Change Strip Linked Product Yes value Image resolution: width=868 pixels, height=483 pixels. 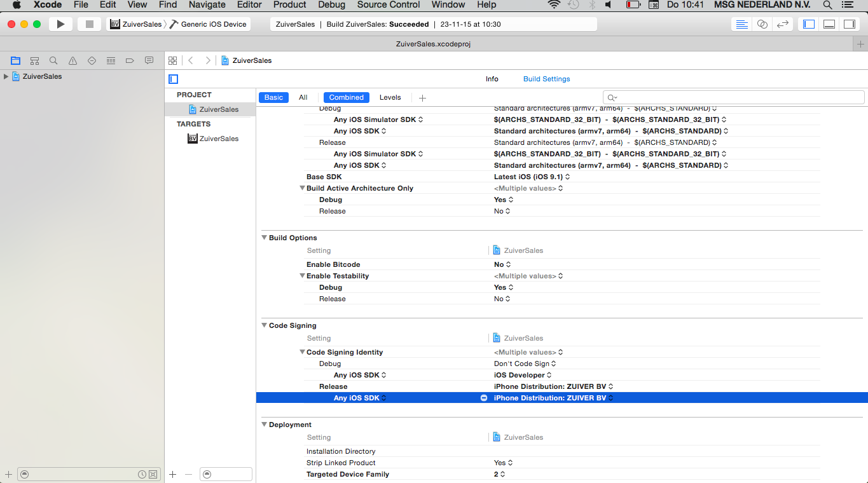click(x=504, y=463)
